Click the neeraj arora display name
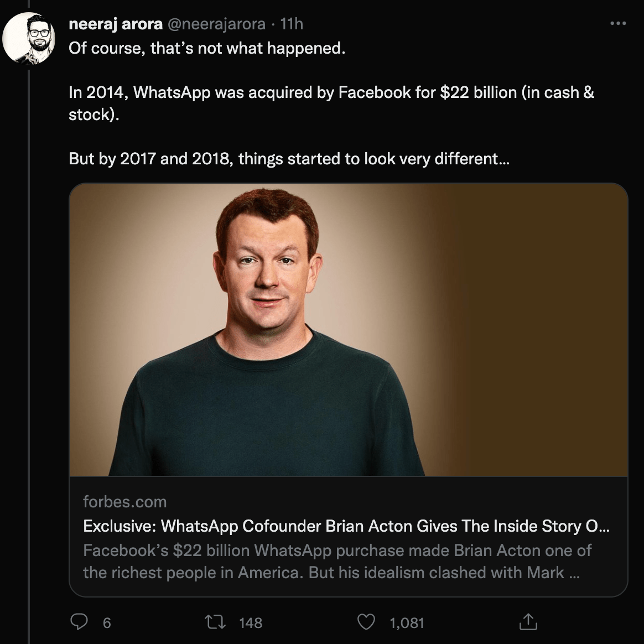 (x=116, y=24)
